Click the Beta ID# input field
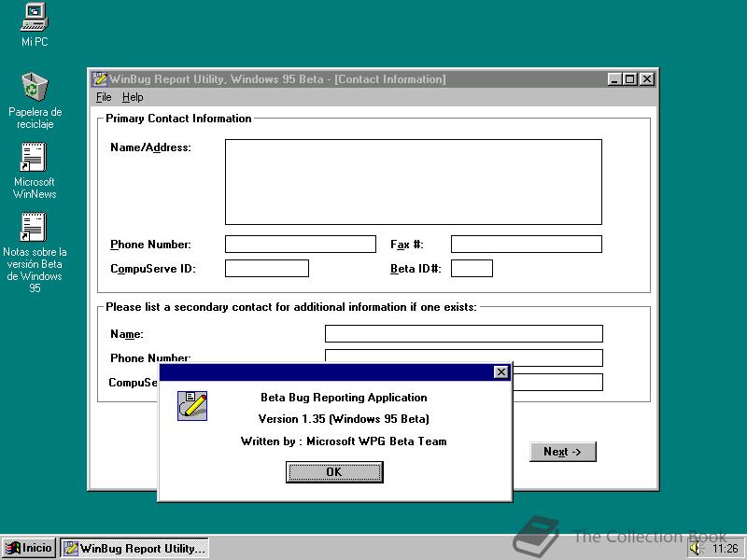This screenshot has height=560, width=747. pyautogui.click(x=472, y=269)
